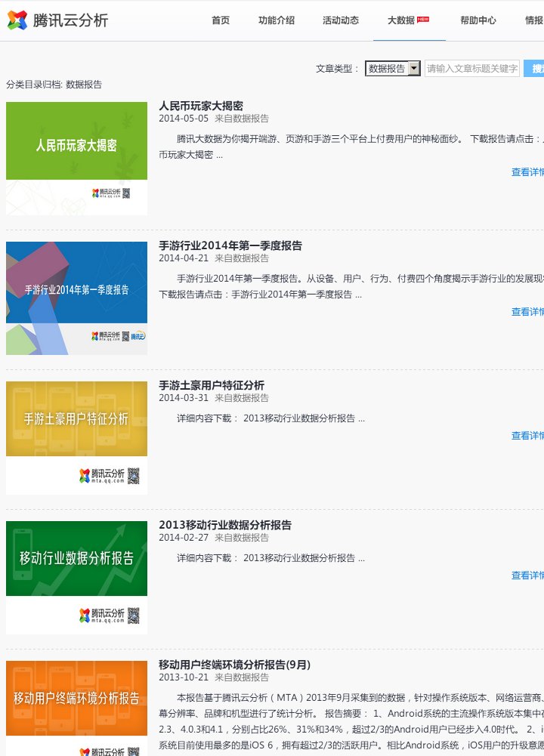Open the 首页 menu item
This screenshot has width=544, height=756.
[x=221, y=20]
